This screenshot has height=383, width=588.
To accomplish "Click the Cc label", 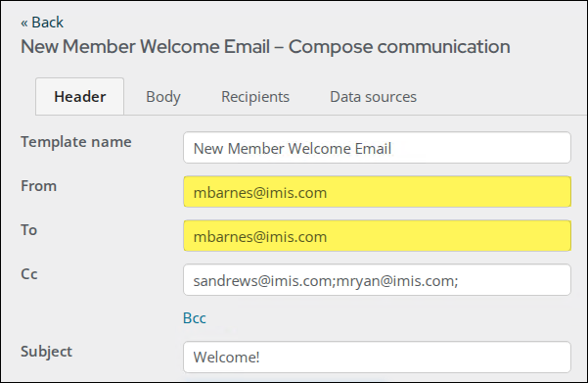I will tap(29, 274).
